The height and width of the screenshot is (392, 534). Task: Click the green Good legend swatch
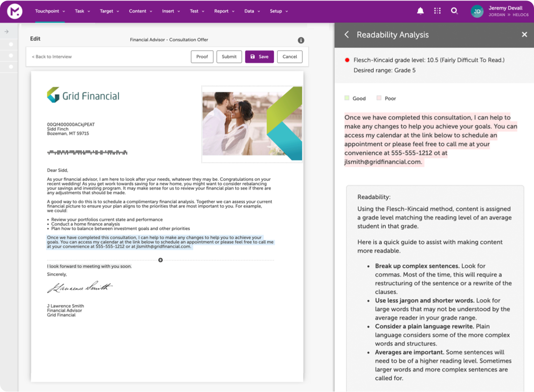coord(347,98)
